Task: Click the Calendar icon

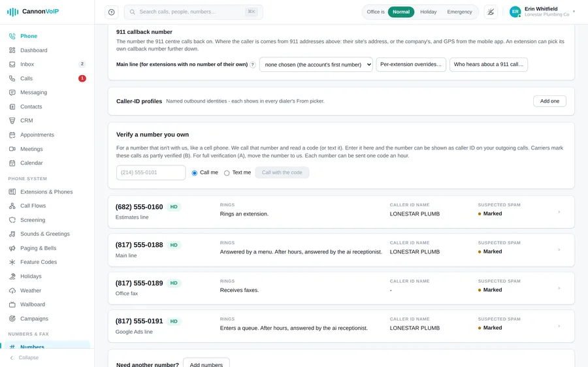Action: (12, 163)
